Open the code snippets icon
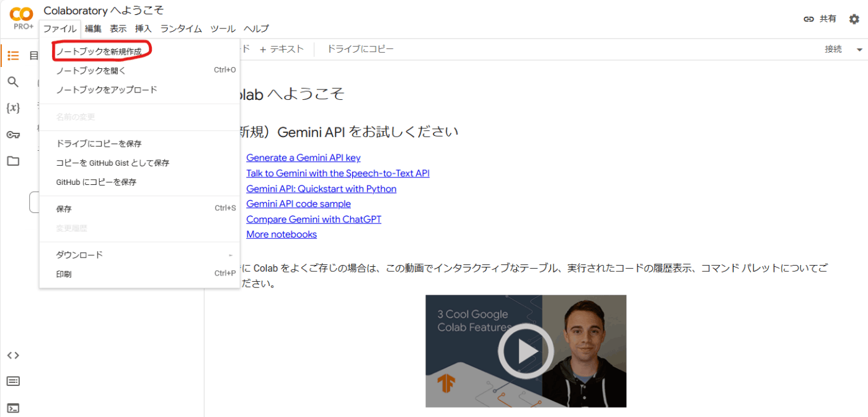868x417 pixels. tap(13, 356)
